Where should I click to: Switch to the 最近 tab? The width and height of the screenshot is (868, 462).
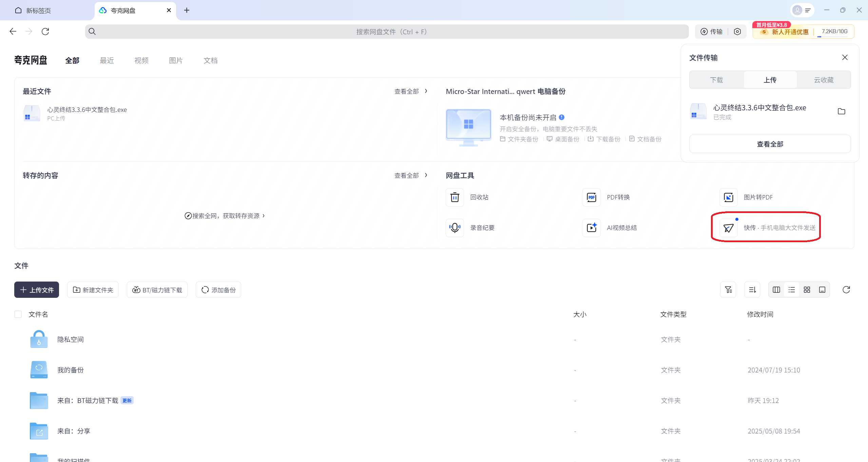[x=107, y=61]
